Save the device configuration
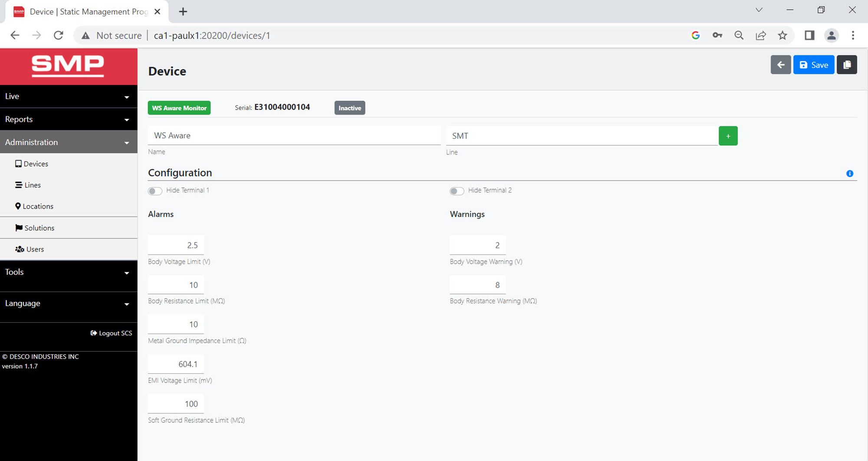This screenshot has width=868, height=461. tap(813, 65)
